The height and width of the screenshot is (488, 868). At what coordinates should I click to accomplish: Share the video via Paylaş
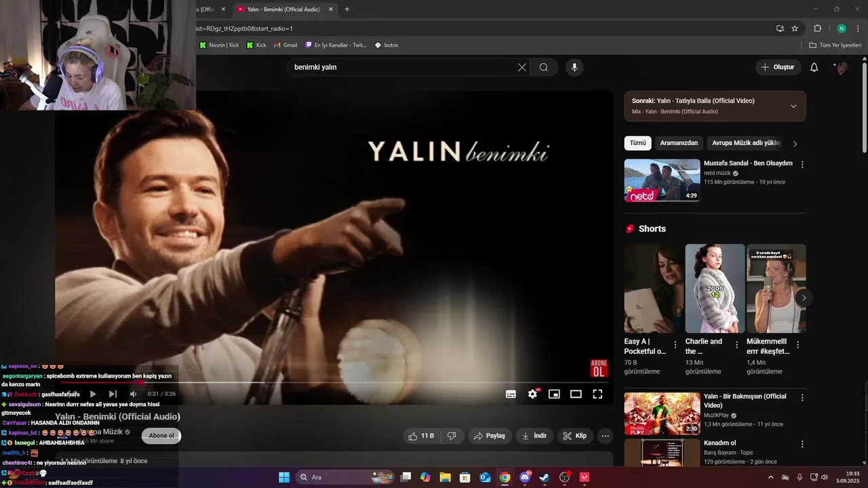490,436
